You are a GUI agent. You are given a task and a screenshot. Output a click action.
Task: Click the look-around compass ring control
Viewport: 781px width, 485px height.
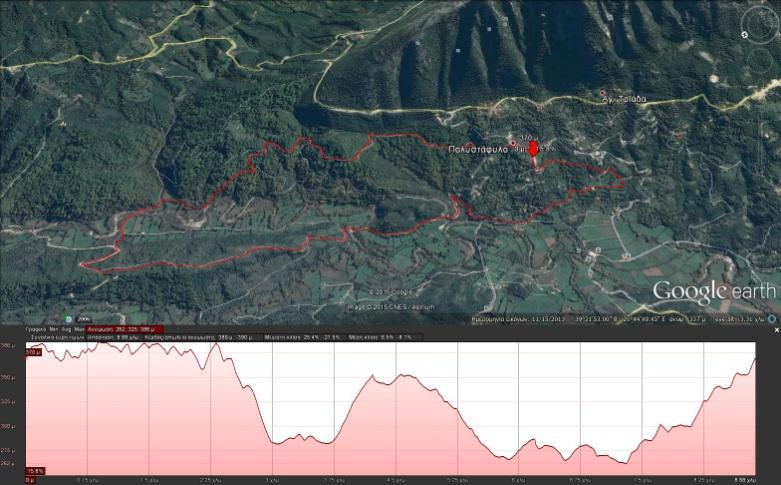(x=760, y=23)
